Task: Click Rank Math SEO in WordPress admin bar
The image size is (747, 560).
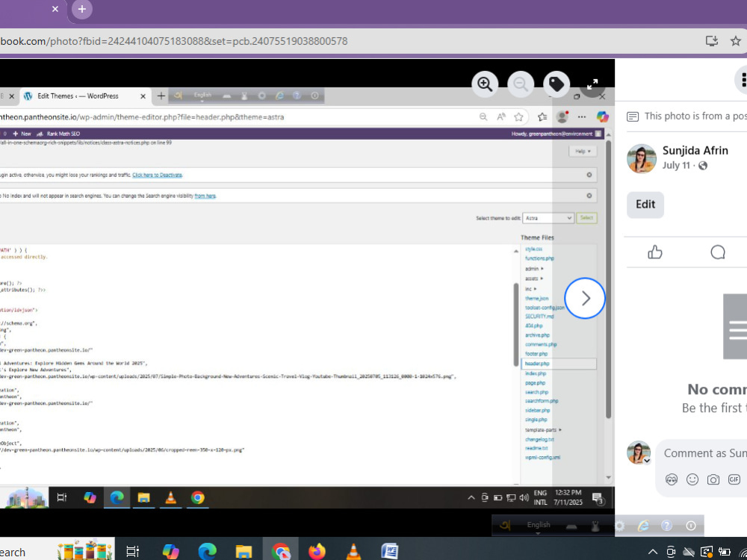Action: click(58, 134)
